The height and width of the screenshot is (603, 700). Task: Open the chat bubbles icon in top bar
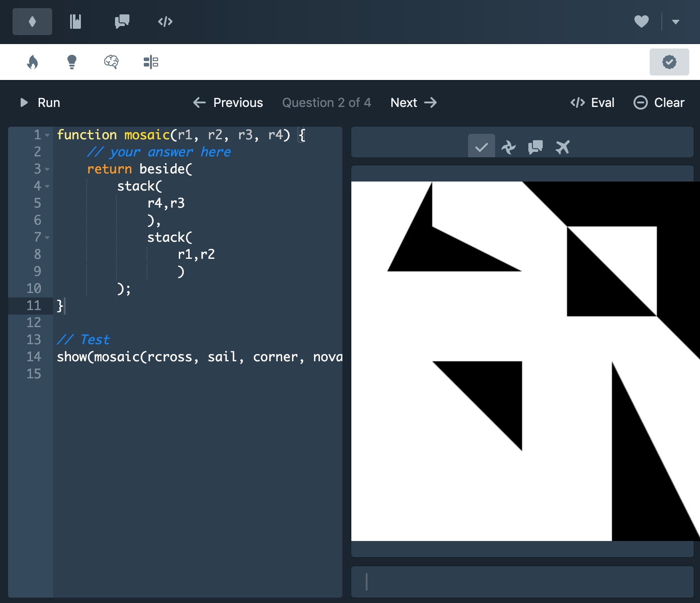coord(122,22)
